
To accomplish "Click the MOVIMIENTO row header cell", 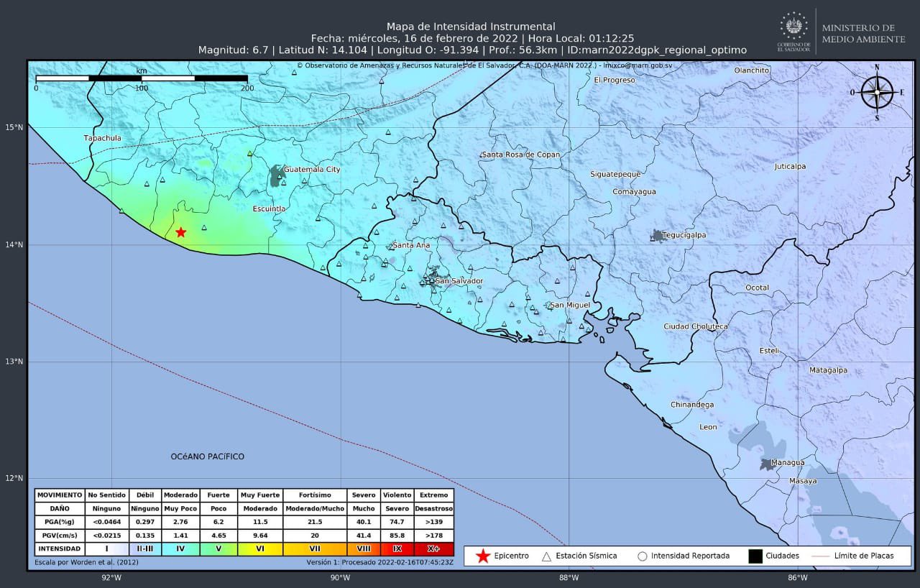I will 60,495.
